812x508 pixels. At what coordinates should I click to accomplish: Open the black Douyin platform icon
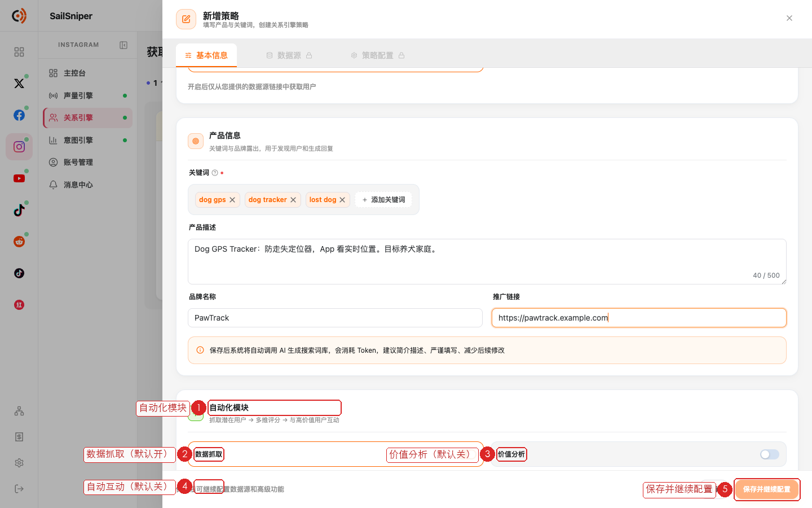click(19, 273)
